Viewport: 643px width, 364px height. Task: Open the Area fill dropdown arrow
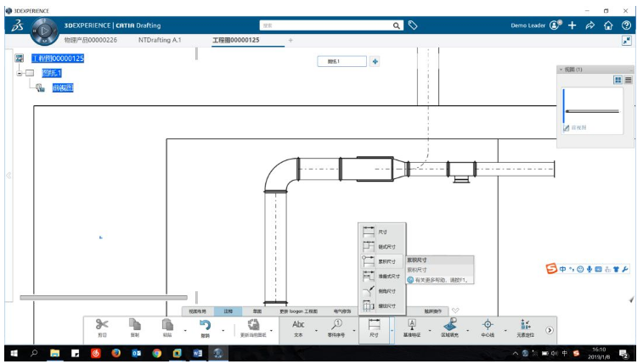[x=467, y=330]
